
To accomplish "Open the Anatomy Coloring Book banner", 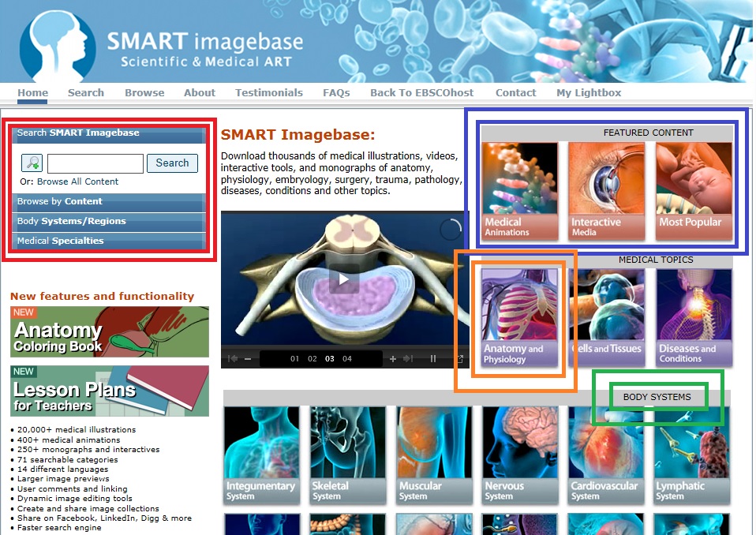I will [x=110, y=332].
